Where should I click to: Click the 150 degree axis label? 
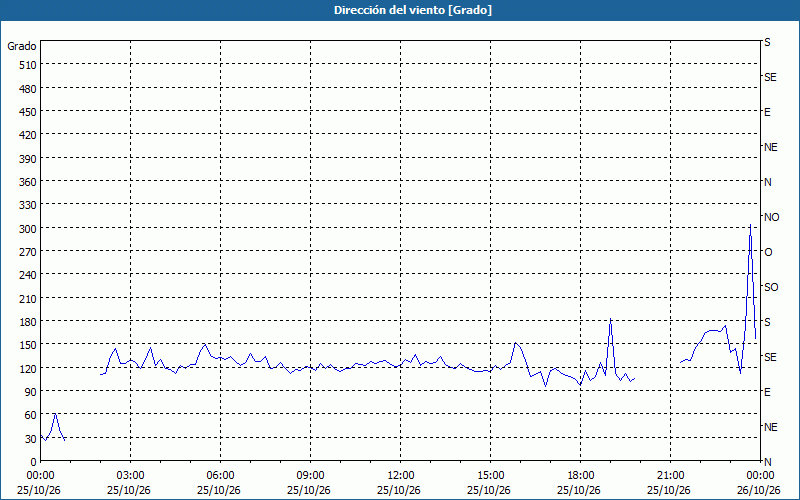[x=28, y=345]
